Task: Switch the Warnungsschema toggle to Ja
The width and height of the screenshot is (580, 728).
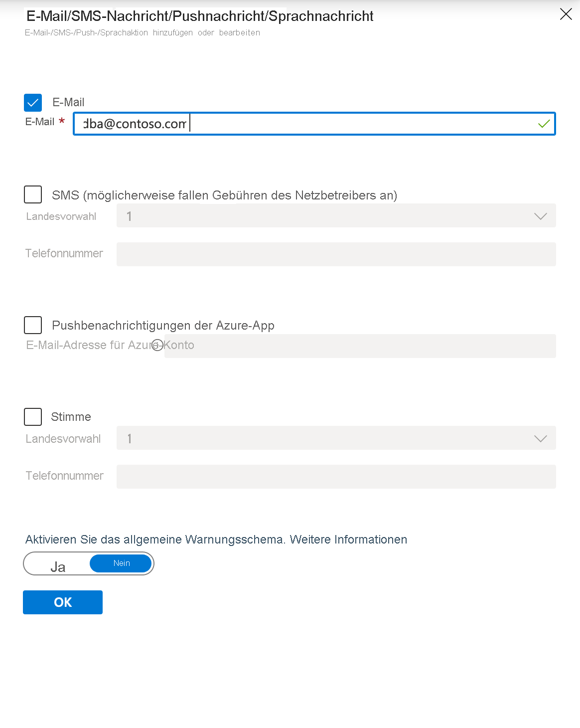Action: click(58, 566)
